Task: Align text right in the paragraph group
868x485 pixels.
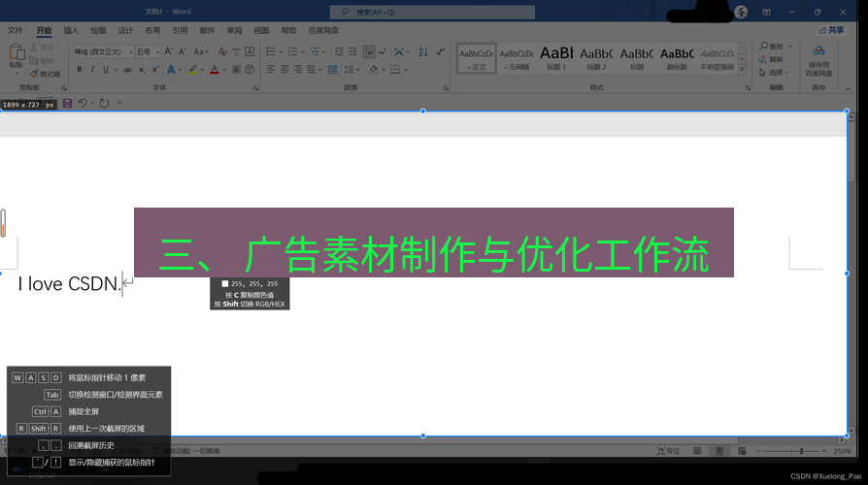Action: click(298, 69)
